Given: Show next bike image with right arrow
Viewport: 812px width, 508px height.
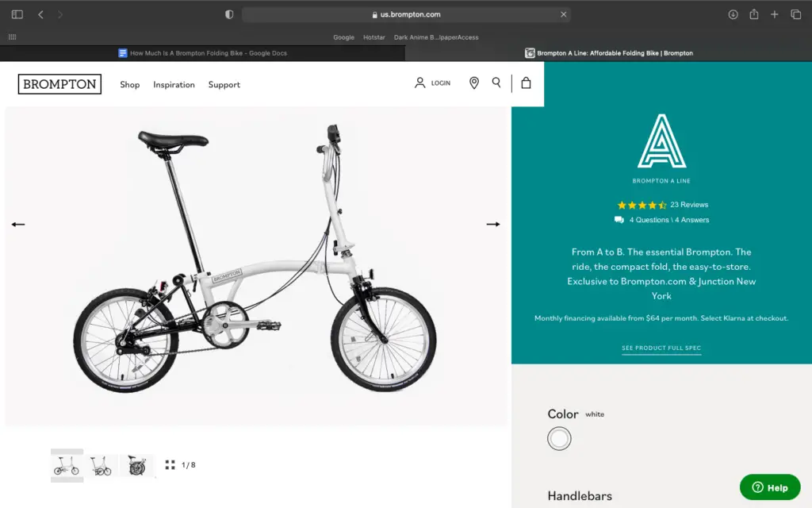Looking at the screenshot, I should click(493, 225).
